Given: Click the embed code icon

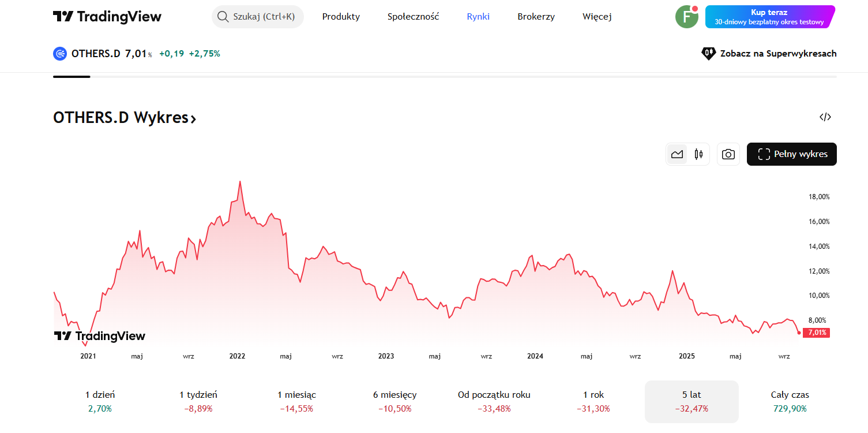Looking at the screenshot, I should point(825,117).
